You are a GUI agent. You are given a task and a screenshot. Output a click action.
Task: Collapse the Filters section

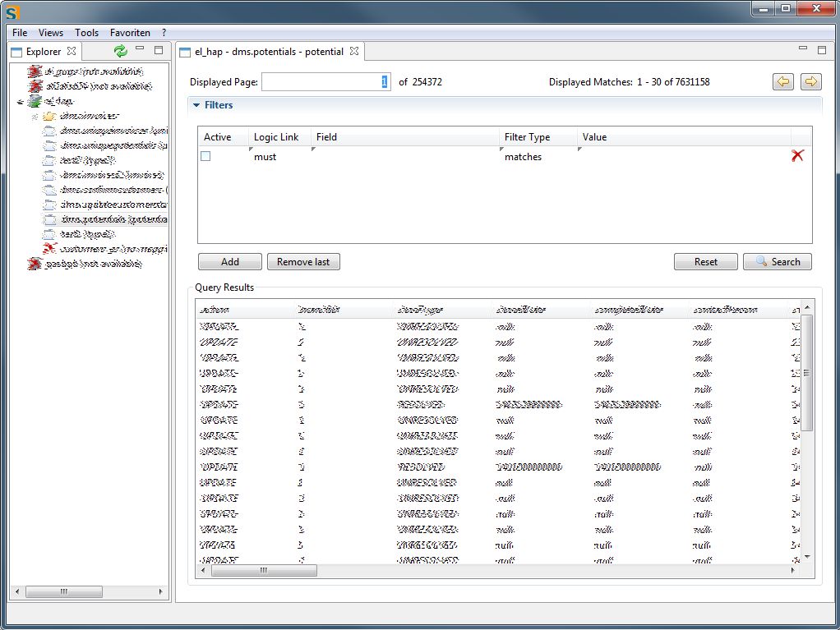[196, 105]
